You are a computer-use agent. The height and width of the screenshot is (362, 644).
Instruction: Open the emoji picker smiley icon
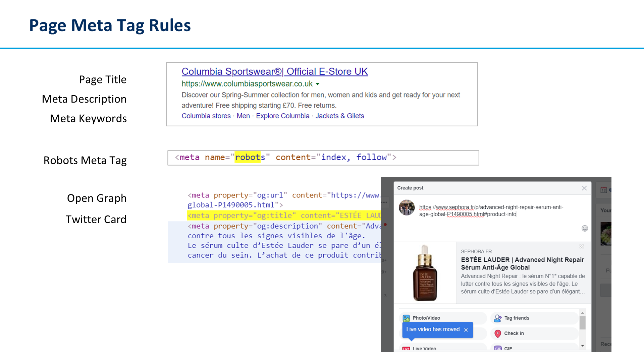tap(585, 228)
